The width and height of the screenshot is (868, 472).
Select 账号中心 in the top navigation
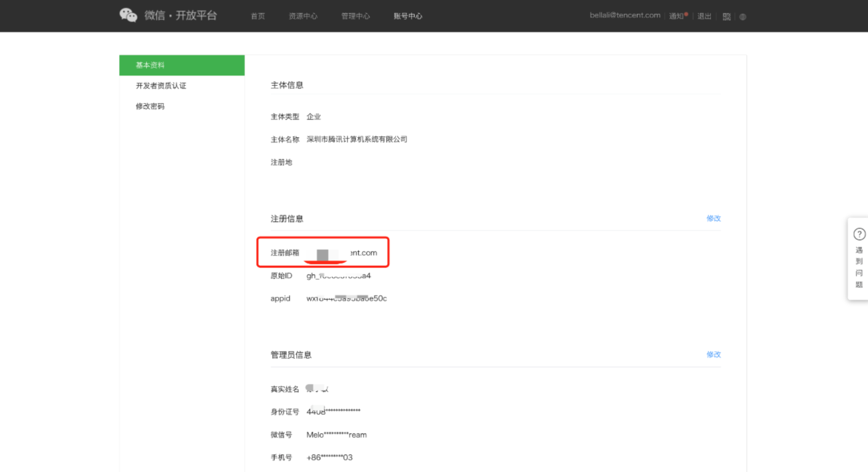[408, 16]
